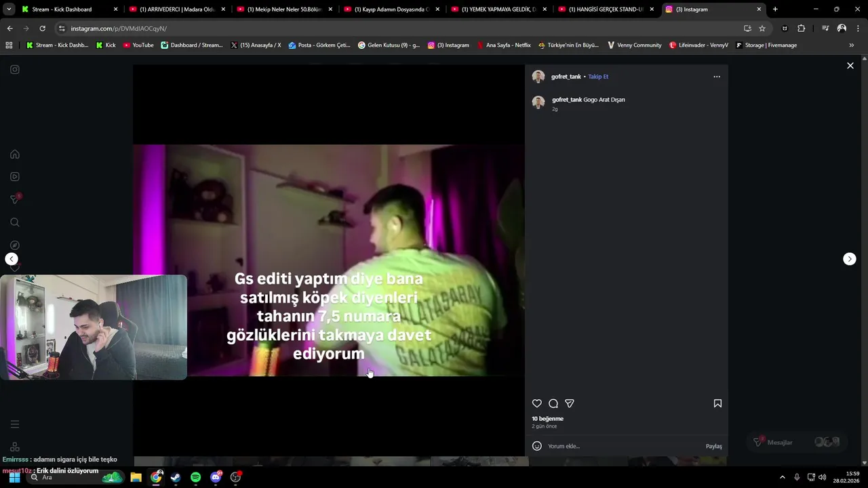Click the Instagram logo in sidebar
Screen dimensions: 868x488
click(15, 69)
